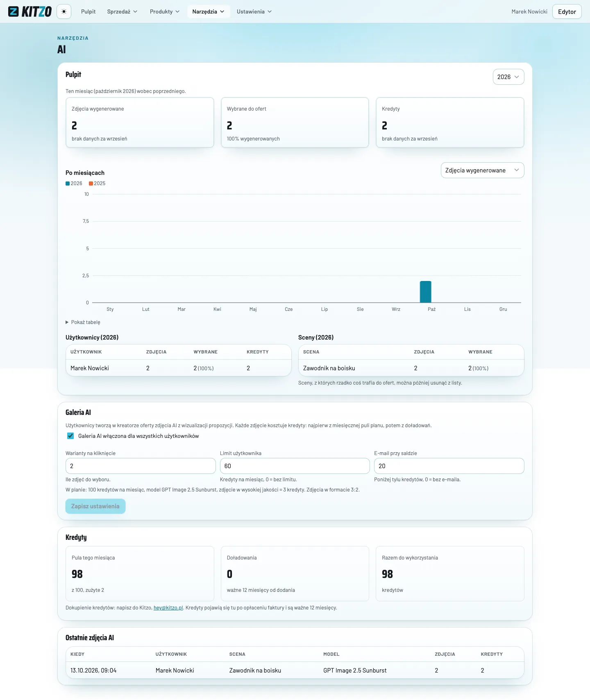The height and width of the screenshot is (700, 590).
Task: Open the Produkty menu
Action: point(165,11)
